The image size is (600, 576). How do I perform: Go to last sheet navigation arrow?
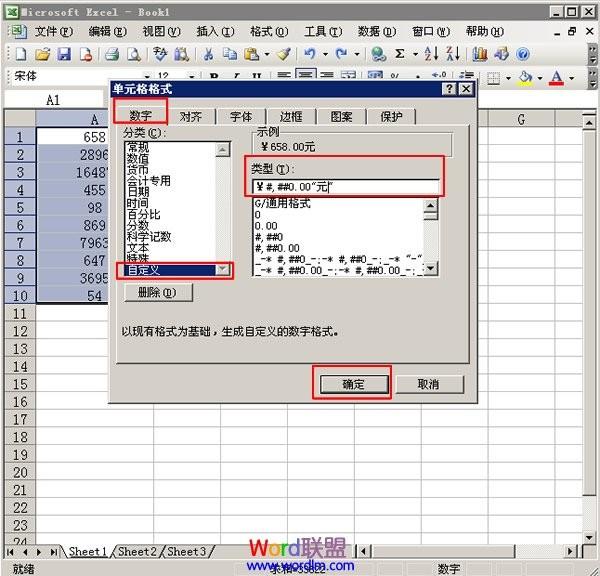coord(53,552)
